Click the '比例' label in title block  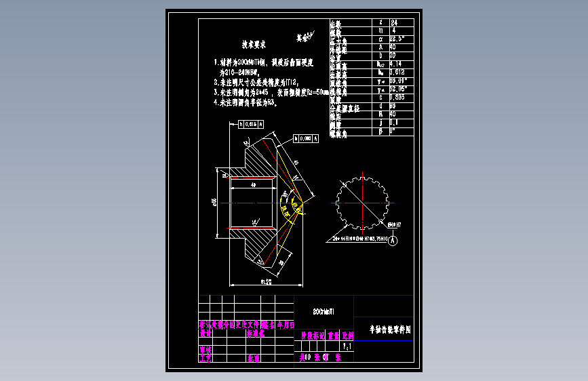click(348, 336)
